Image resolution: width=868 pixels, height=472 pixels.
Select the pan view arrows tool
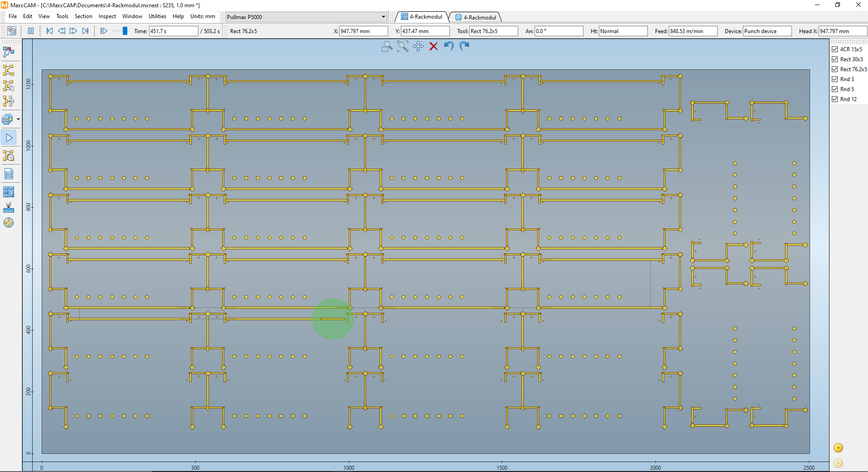point(418,46)
